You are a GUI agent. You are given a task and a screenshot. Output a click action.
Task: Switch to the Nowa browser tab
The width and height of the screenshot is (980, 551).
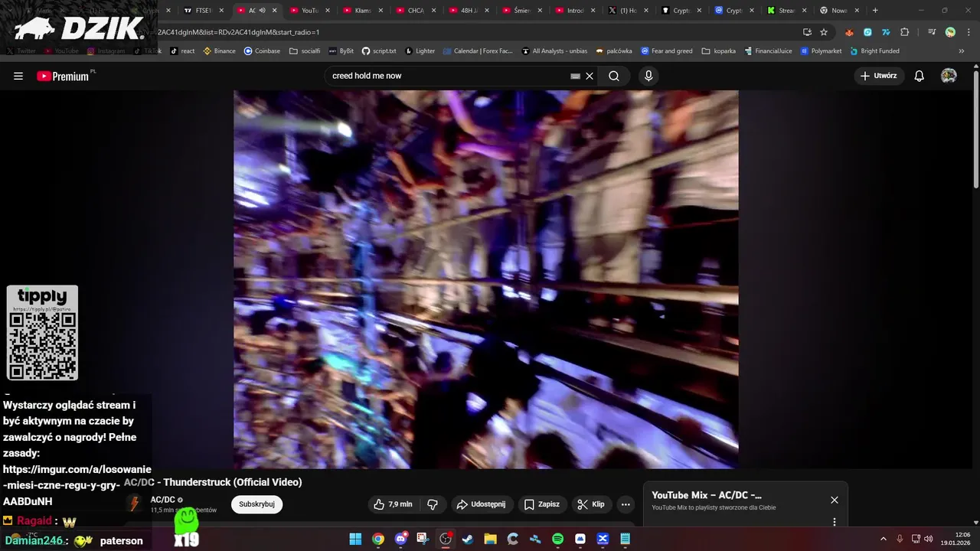(x=840, y=11)
